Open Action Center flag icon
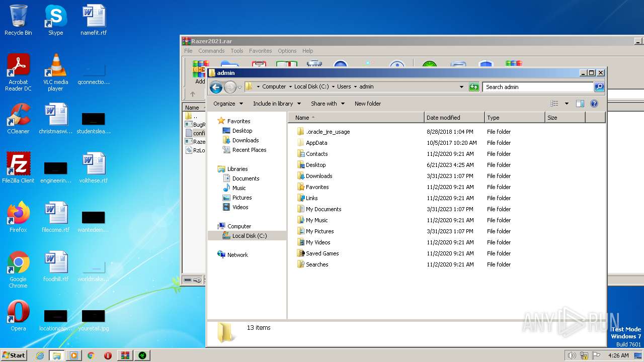644x362 pixels. [x=596, y=355]
